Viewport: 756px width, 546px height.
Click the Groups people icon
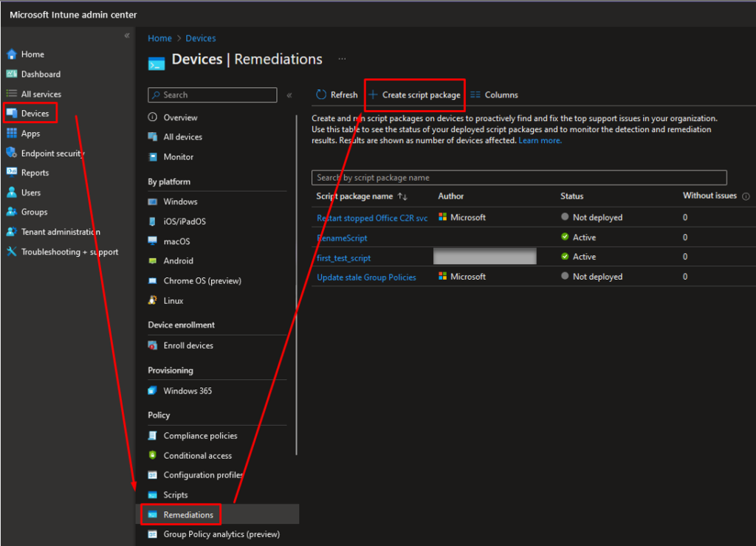click(12, 212)
